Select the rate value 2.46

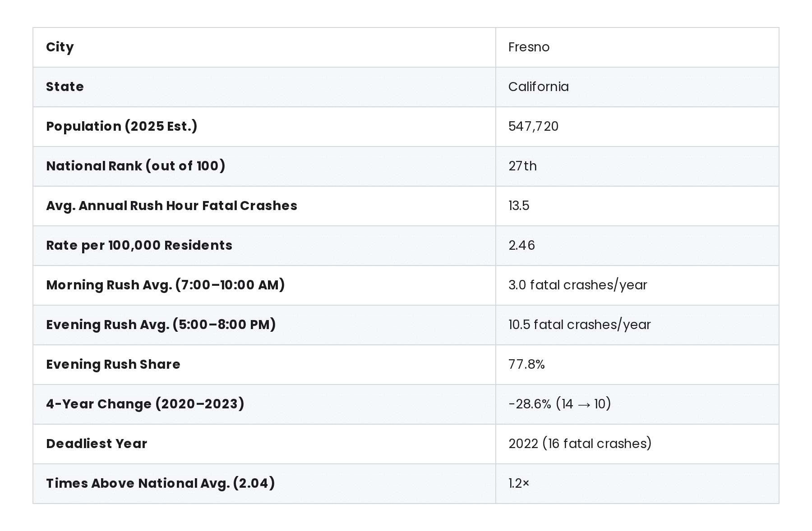521,246
